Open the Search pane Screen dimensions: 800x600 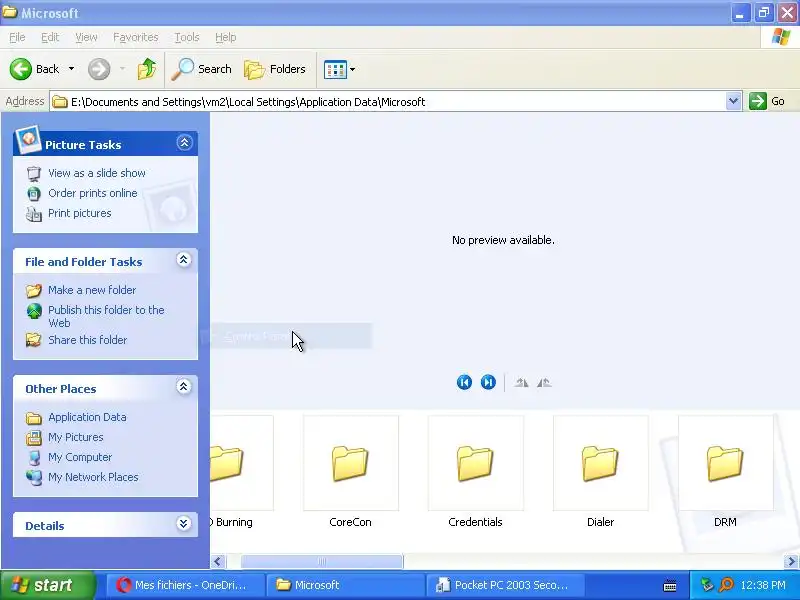click(x=202, y=69)
